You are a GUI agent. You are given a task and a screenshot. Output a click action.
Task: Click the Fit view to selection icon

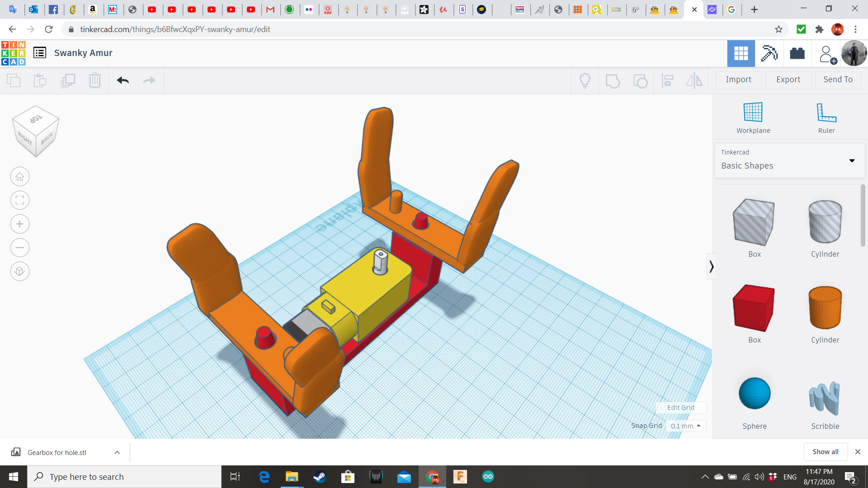[19, 200]
